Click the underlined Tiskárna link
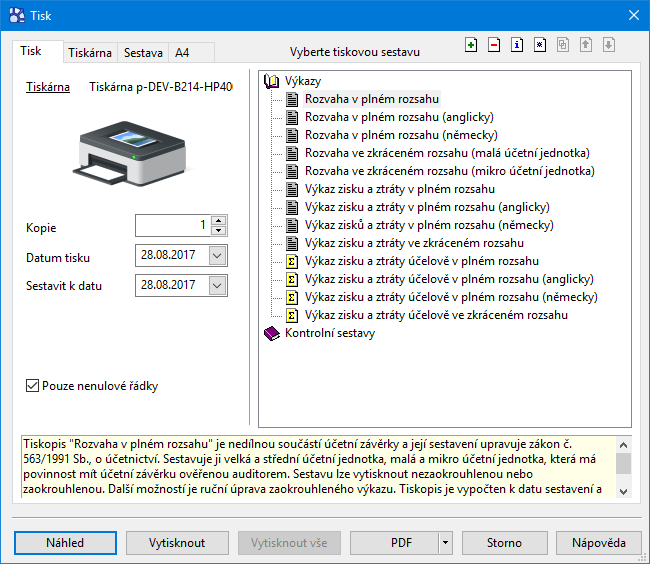The width and height of the screenshot is (650, 564). pos(48,87)
